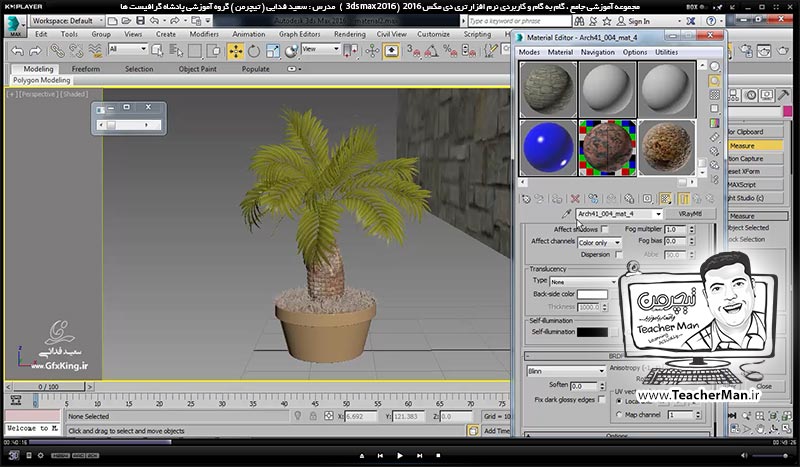Expand the ribbon options dropdown after Populate
Screen dimensions: 800x467
click(294, 69)
